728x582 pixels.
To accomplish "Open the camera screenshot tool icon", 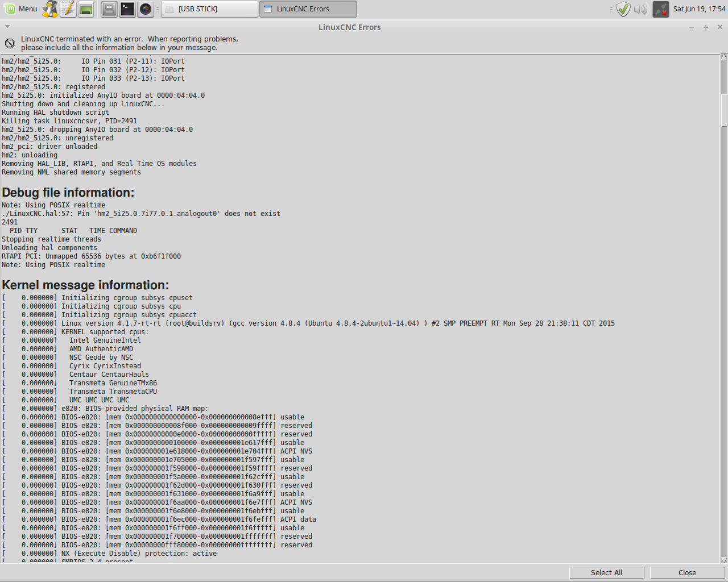I will pos(146,9).
